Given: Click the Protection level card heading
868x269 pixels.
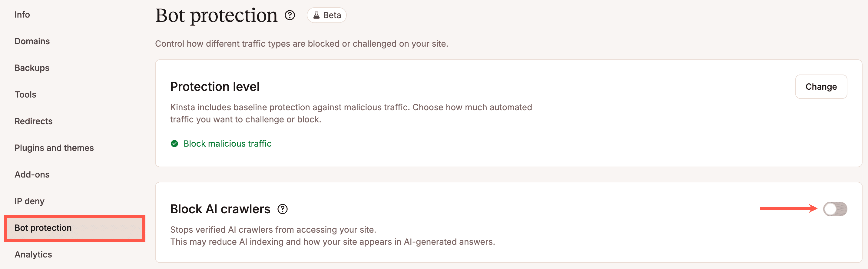Looking at the screenshot, I should (x=215, y=87).
